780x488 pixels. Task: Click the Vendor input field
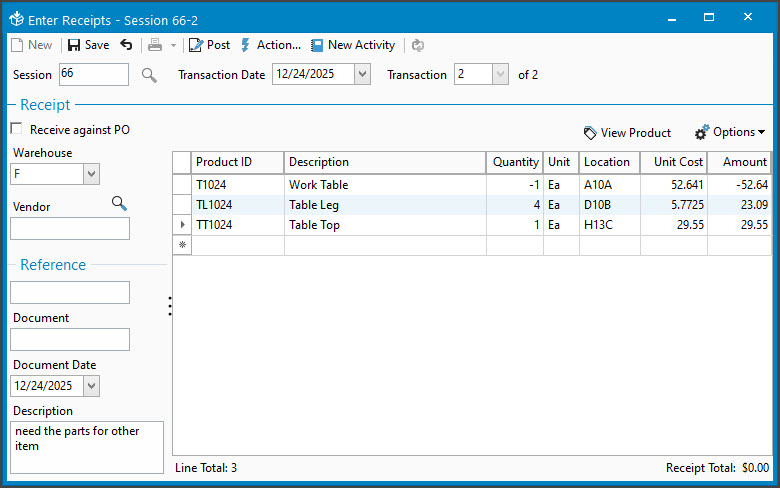tap(70, 229)
